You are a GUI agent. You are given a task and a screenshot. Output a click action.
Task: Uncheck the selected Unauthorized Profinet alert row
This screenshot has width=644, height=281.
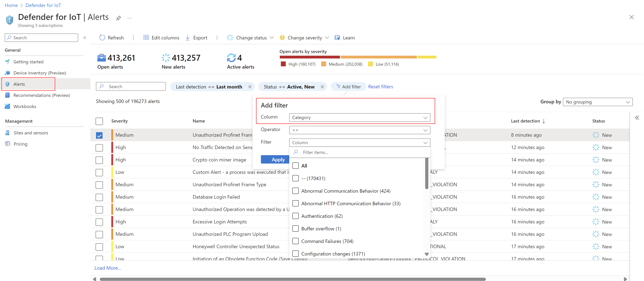[99, 135]
